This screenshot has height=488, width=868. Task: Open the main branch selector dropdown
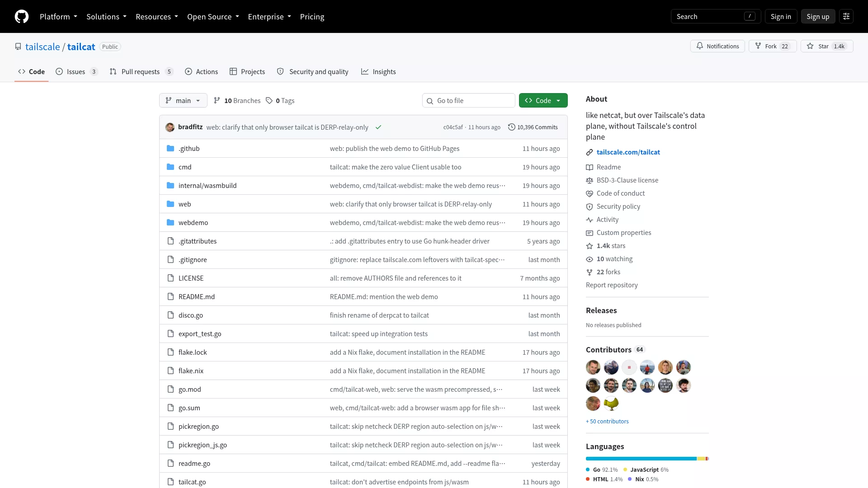click(183, 101)
